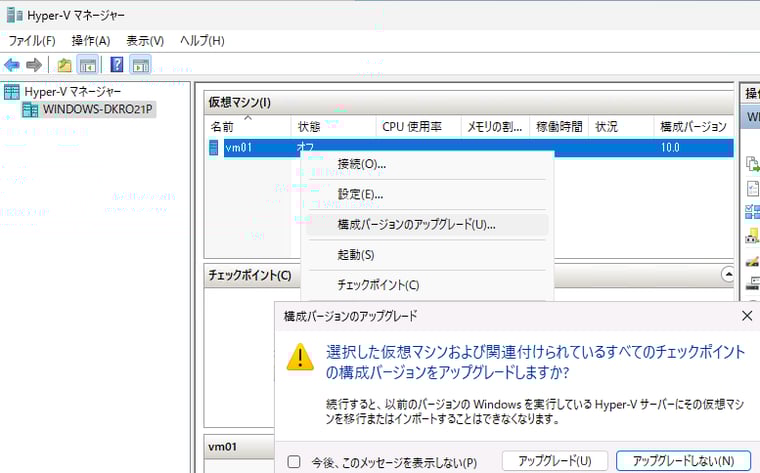
Task: Open the ヘルプ(H) menu
Action: (x=202, y=41)
